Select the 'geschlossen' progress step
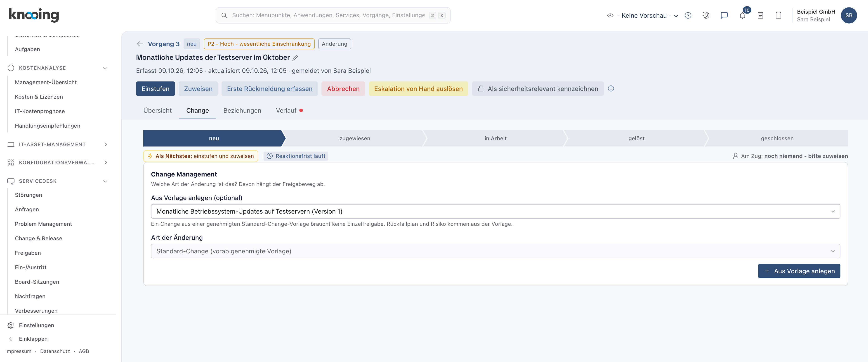Image resolution: width=868 pixels, height=362 pixels. point(777,139)
